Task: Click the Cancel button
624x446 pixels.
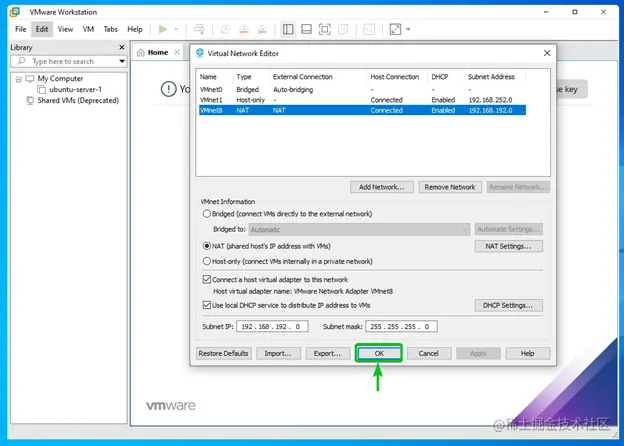Action: (x=429, y=353)
